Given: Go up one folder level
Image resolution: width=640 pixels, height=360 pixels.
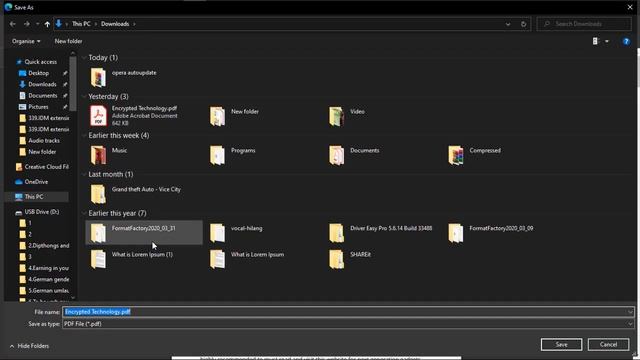Looking at the screenshot, I should 47,24.
